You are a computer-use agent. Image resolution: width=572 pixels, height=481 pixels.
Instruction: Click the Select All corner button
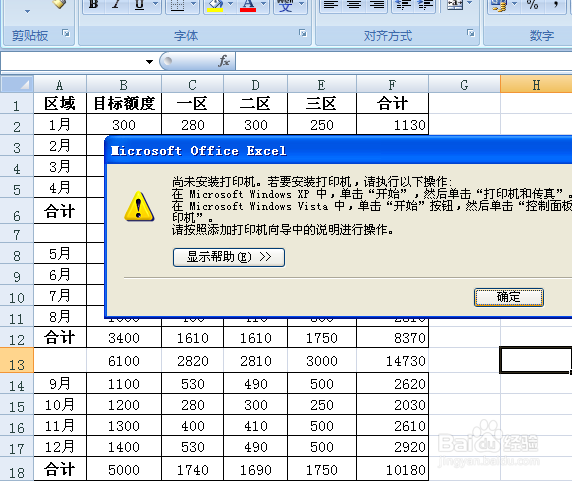(x=17, y=84)
